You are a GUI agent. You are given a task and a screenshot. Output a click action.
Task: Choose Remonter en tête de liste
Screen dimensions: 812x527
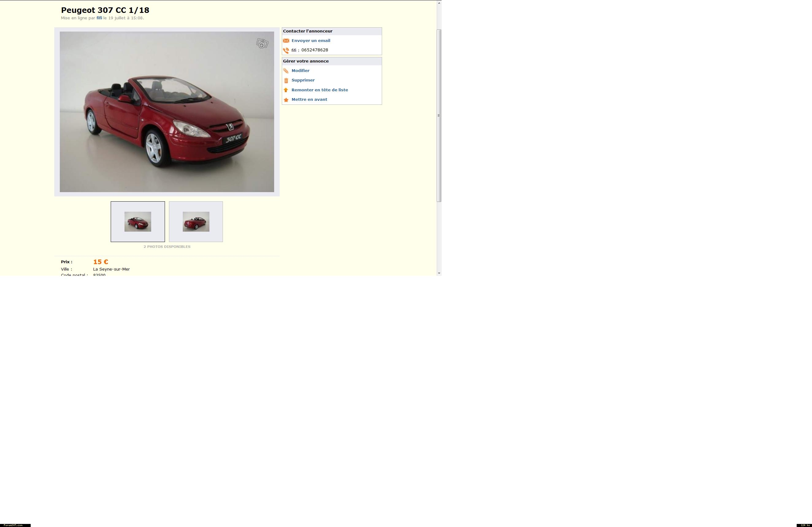click(319, 90)
